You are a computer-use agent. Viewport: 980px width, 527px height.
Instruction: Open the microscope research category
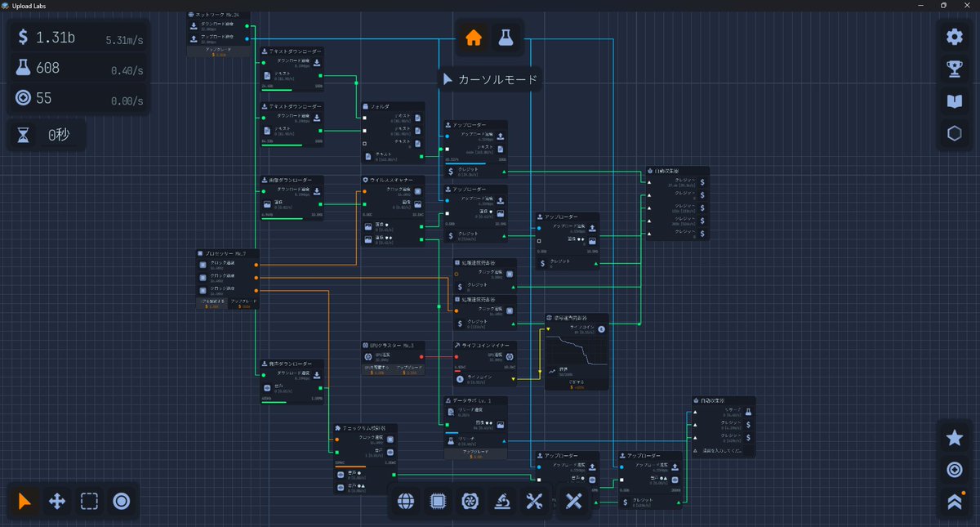[x=502, y=502]
